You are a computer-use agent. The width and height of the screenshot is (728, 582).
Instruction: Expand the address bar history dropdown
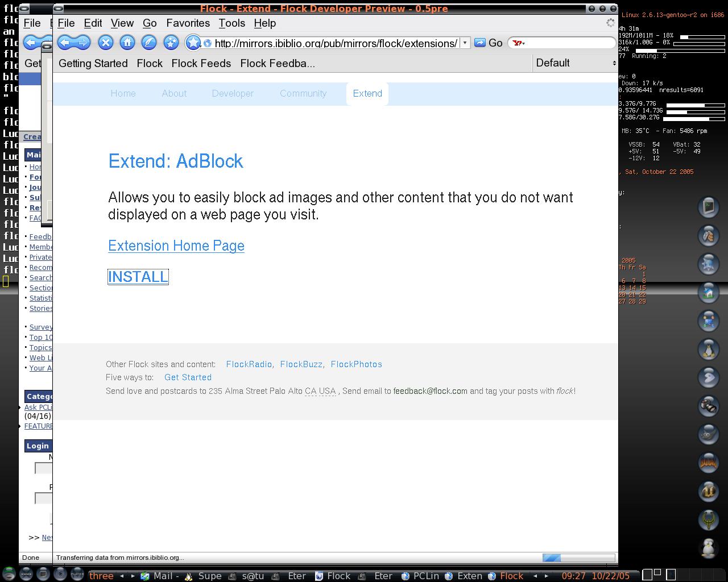pyautogui.click(x=465, y=43)
